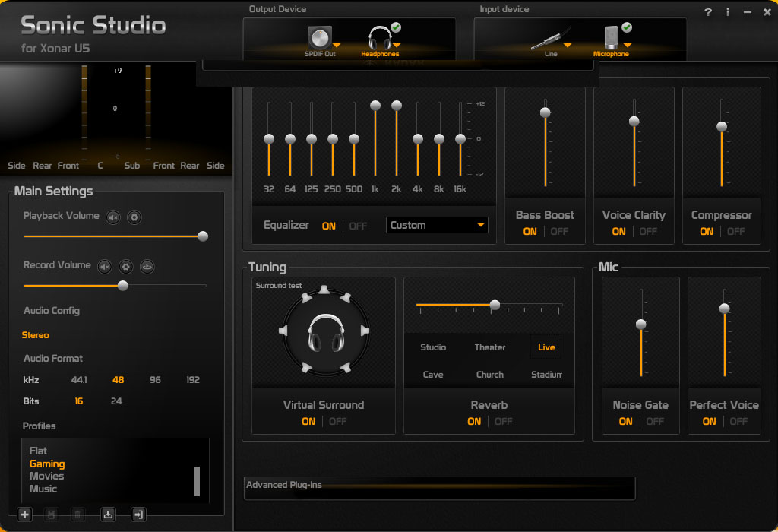
Task: Set Compressor to ON
Action: point(707,232)
